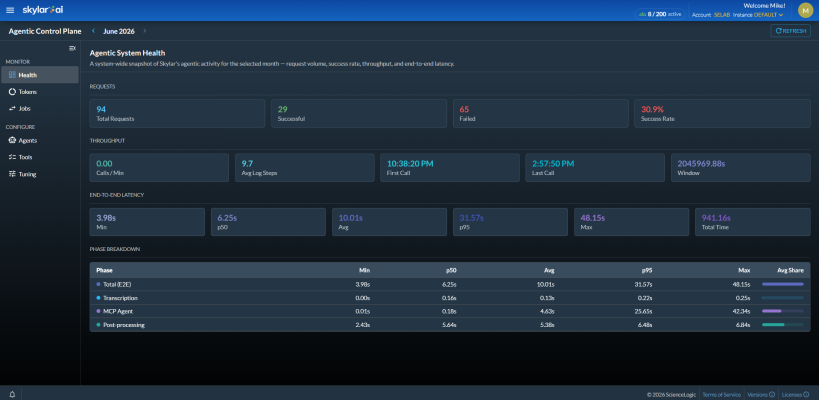The height and width of the screenshot is (400, 819).
Task: Open the user avatar M menu
Action: coord(805,10)
